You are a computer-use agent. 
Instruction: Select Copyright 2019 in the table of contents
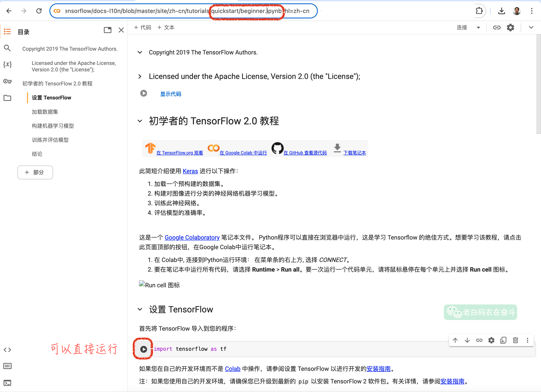pos(70,49)
